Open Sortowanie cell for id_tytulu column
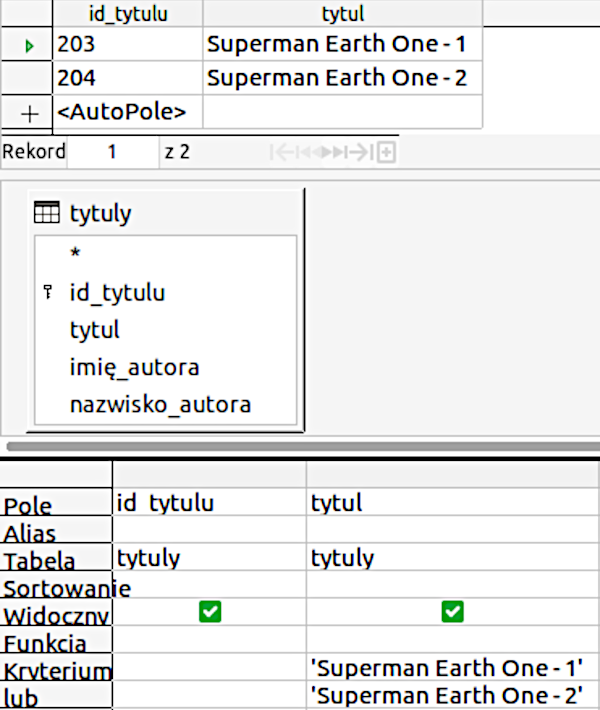The height and width of the screenshot is (710, 600). coord(209,585)
